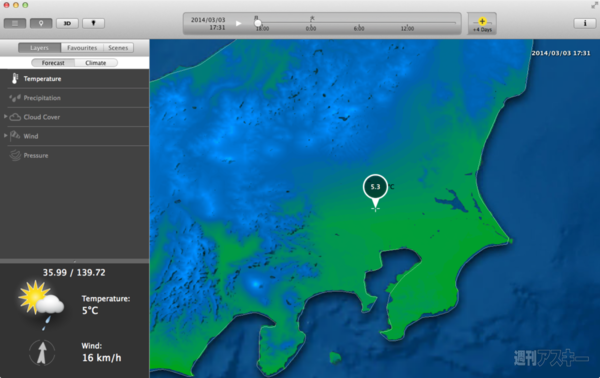Screen dimensions: 600x378
Task: Enable the Cloud Cover layer
Action: coord(75,117)
